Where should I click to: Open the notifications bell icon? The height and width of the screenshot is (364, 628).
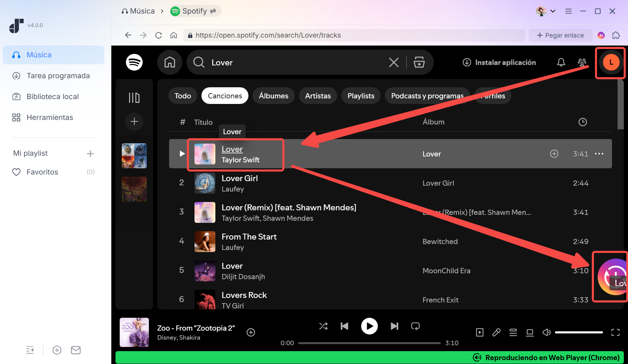tap(561, 63)
